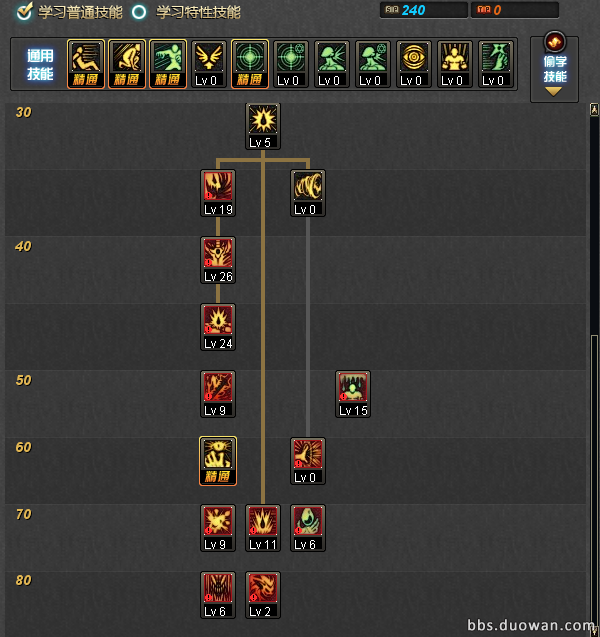Image resolution: width=600 pixels, height=637 pixels.
Task: Select the mastered eye-hand skill at level 60
Action: 218,461
